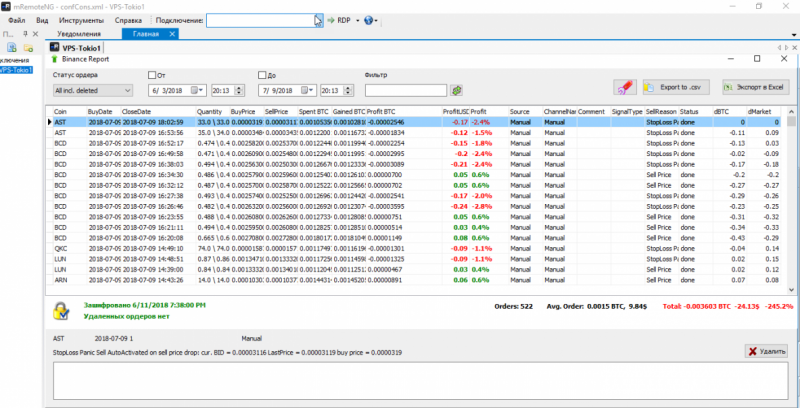Click the new connection icon in side panel
Screen dimensions: 800x408
point(10,47)
